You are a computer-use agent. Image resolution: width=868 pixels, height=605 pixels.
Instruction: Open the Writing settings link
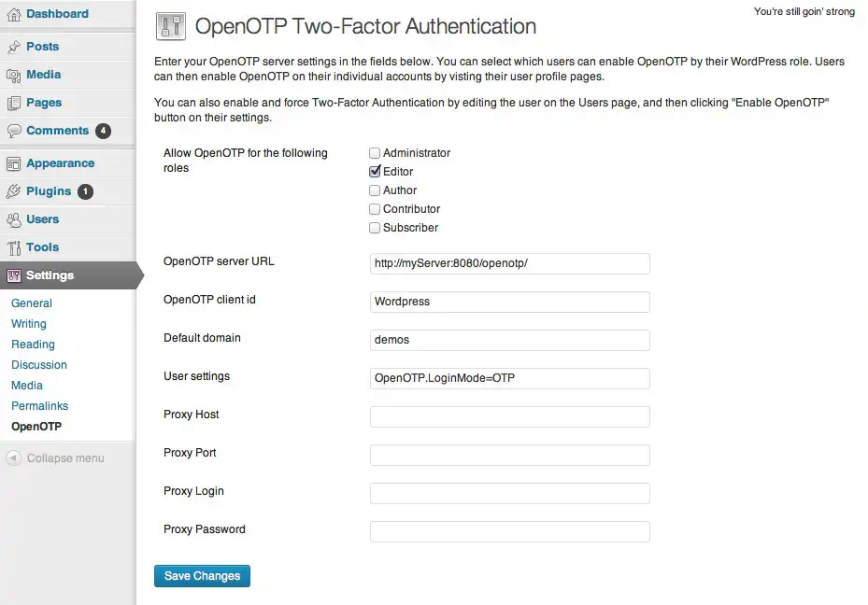(29, 324)
